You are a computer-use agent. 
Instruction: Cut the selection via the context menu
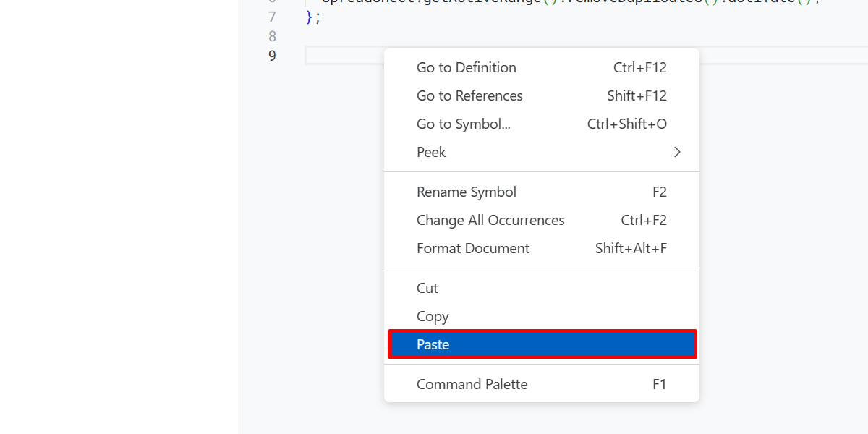point(427,288)
